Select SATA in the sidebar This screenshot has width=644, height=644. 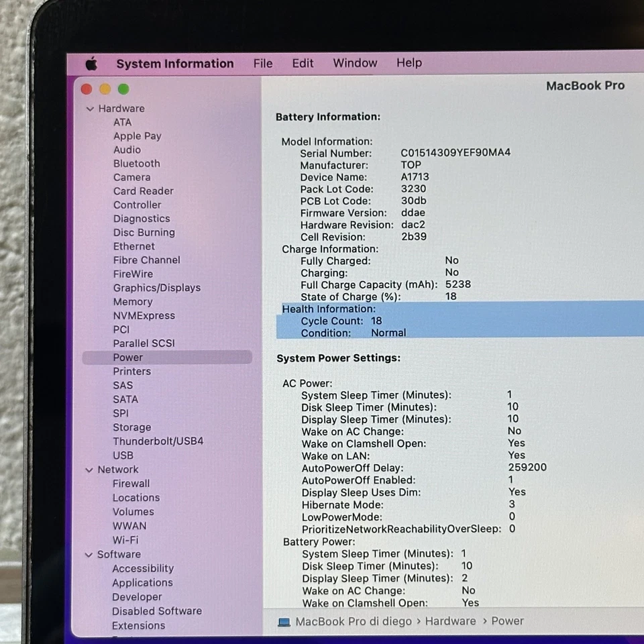[x=125, y=399]
